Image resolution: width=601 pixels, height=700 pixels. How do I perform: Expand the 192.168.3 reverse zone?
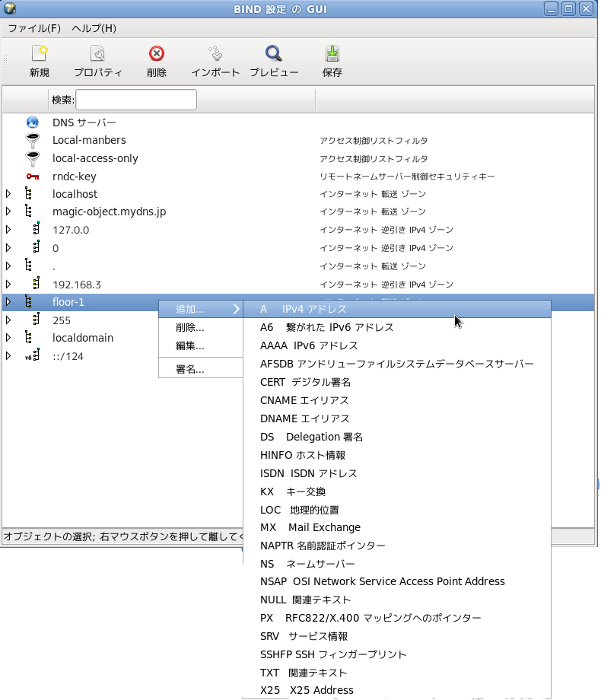click(8, 284)
